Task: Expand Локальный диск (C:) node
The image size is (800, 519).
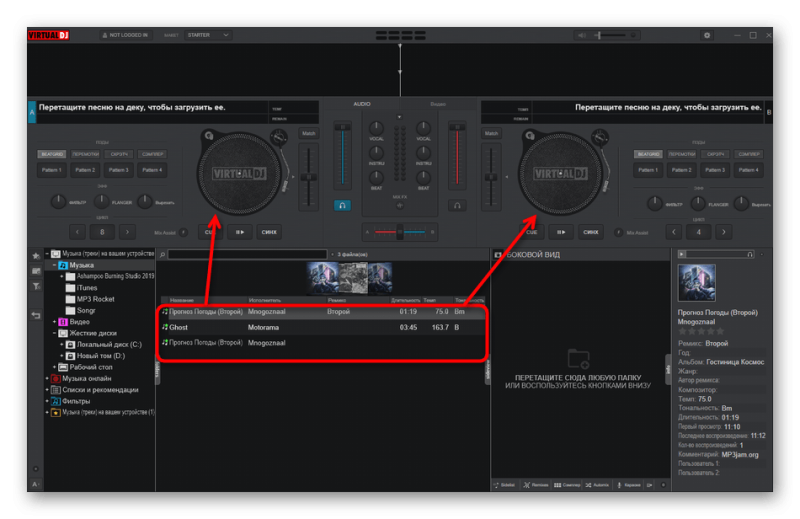Action: click(62, 344)
